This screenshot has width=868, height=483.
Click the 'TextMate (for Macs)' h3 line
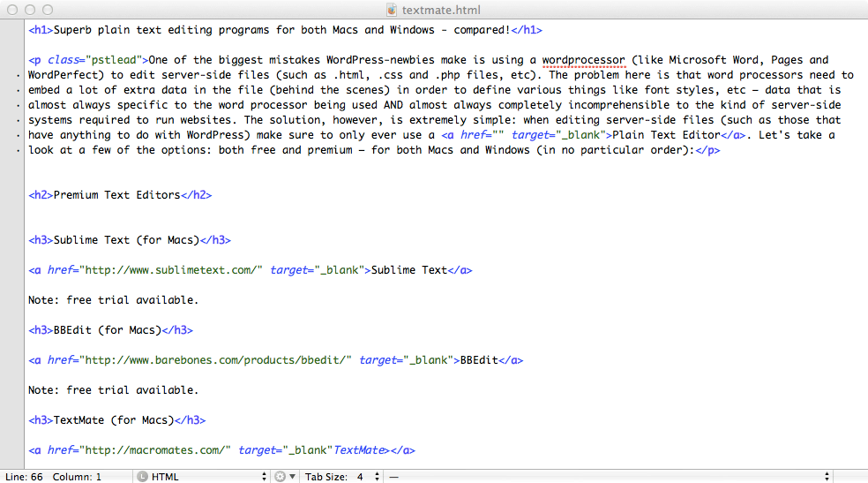[x=116, y=419]
